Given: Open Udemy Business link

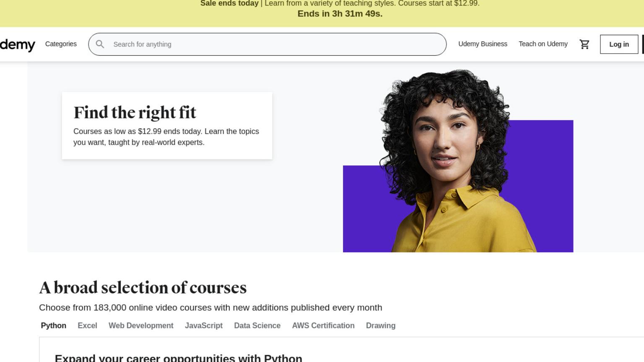Looking at the screenshot, I should (x=483, y=44).
